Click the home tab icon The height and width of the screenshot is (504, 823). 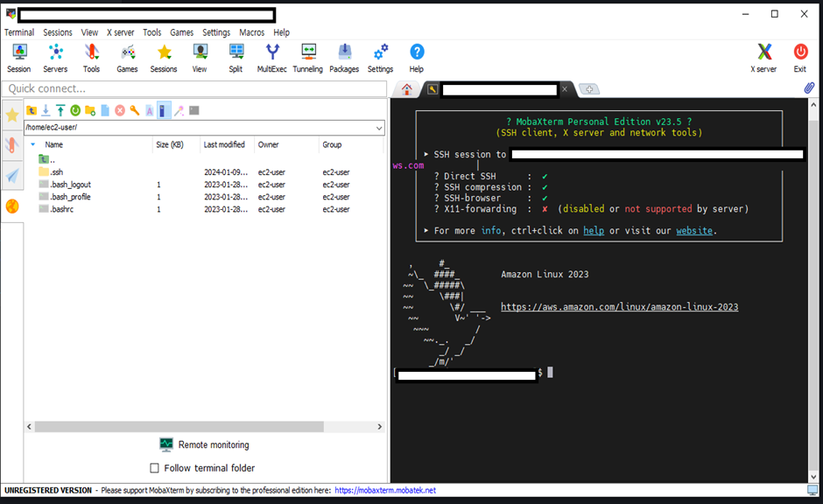click(407, 89)
